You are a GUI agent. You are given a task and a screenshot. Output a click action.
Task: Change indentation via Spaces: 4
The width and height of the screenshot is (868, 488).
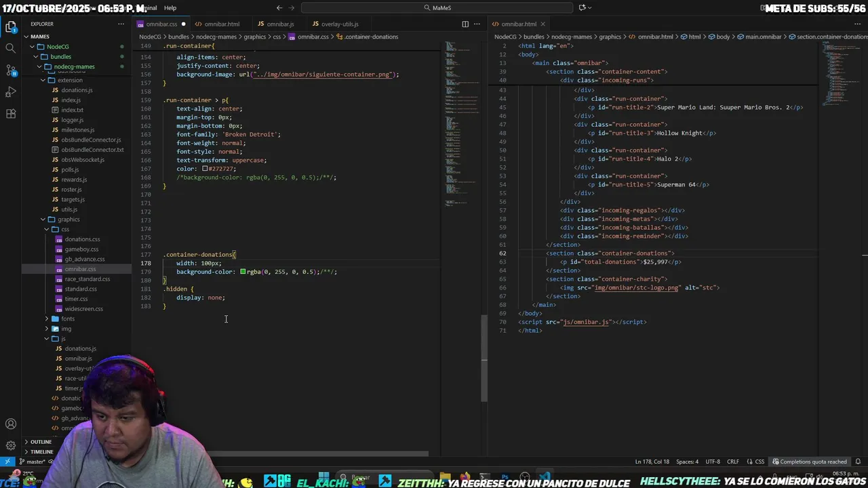pyautogui.click(x=687, y=462)
